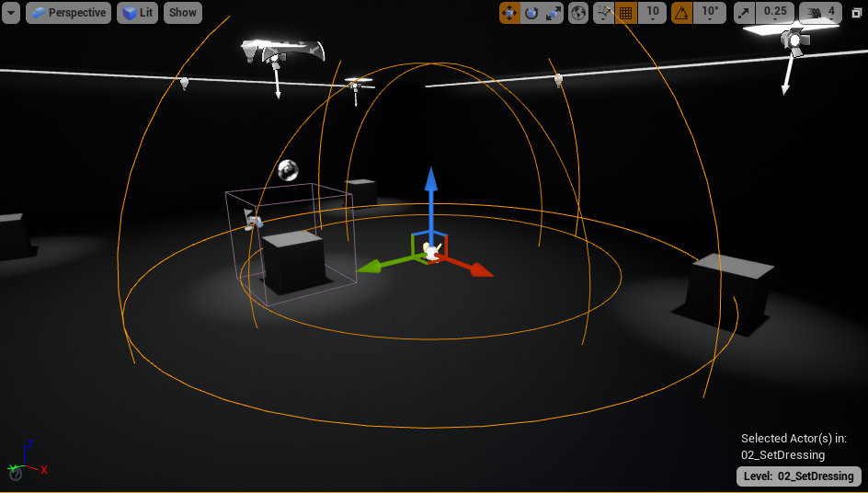Open rotation snap dropdown showing 10°
This screenshot has height=493, width=868.
pyautogui.click(x=710, y=12)
